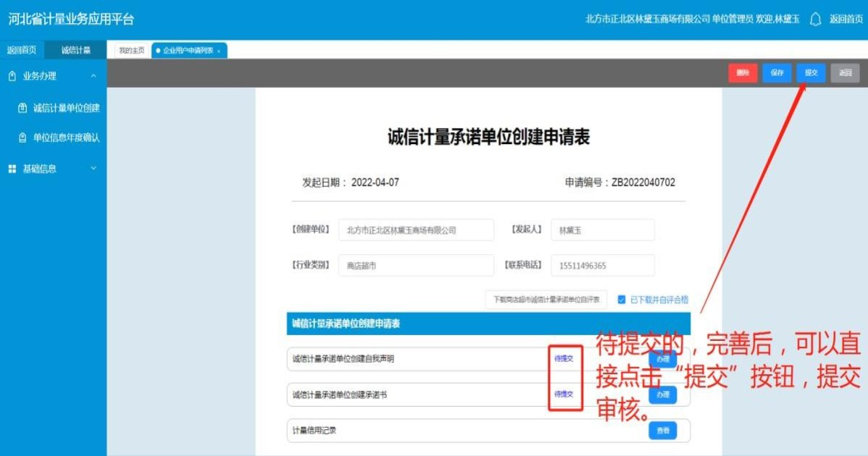
Task: Click the 保存 button
Action: coord(777,73)
